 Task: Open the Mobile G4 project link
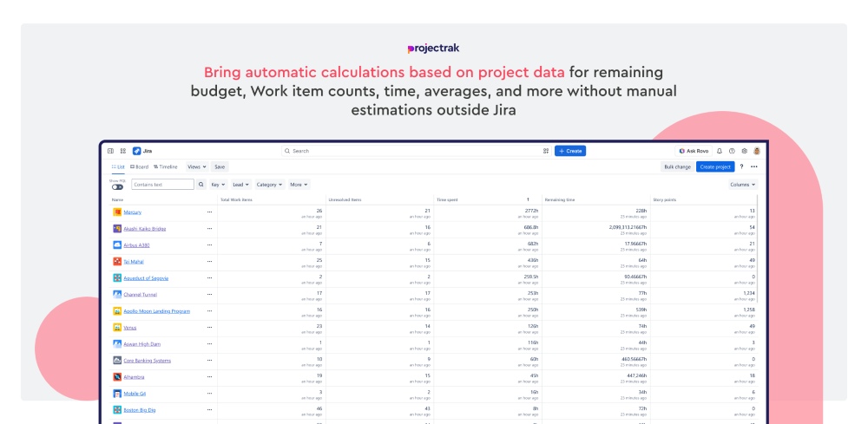pyautogui.click(x=135, y=394)
